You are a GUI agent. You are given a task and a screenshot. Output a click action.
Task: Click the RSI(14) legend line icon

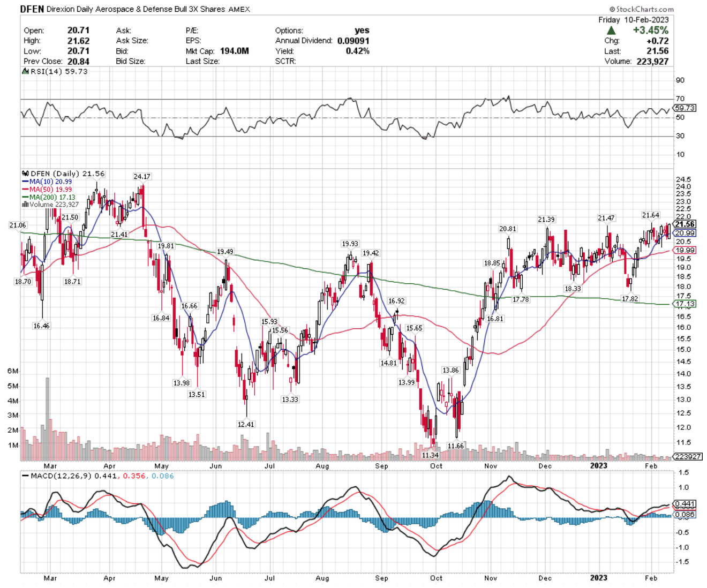pos(25,71)
